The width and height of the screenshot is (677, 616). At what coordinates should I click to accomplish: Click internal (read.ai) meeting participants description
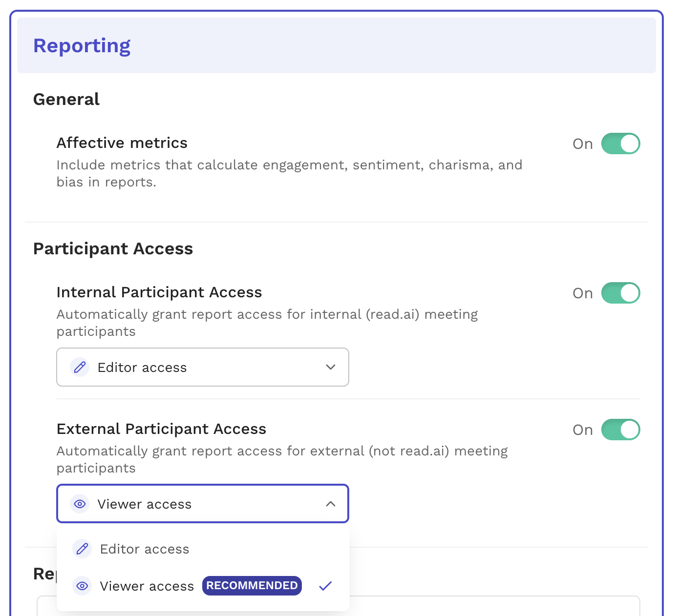(x=267, y=323)
